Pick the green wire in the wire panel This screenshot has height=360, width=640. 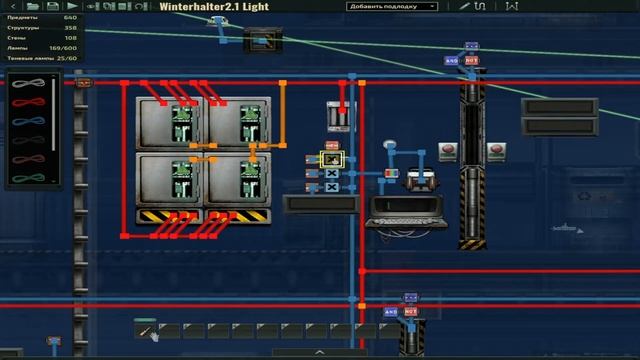tap(28, 178)
